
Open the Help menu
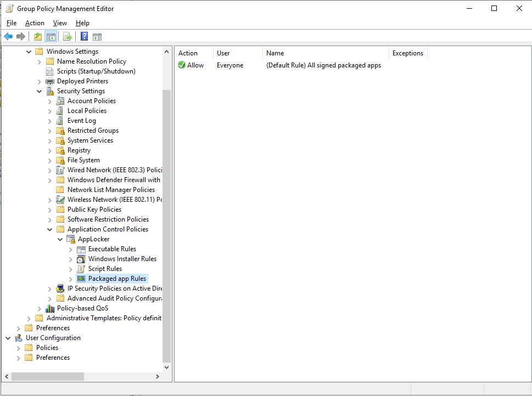coord(82,23)
